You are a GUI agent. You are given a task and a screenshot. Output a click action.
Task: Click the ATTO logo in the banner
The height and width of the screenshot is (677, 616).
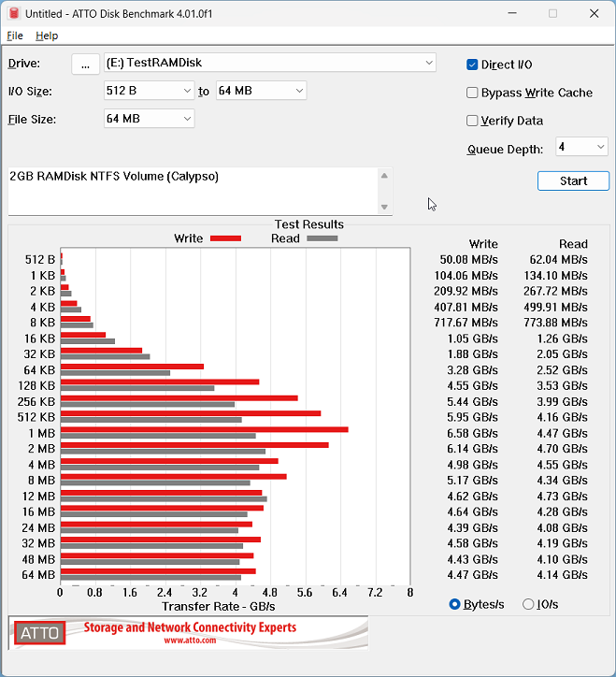[39, 633]
